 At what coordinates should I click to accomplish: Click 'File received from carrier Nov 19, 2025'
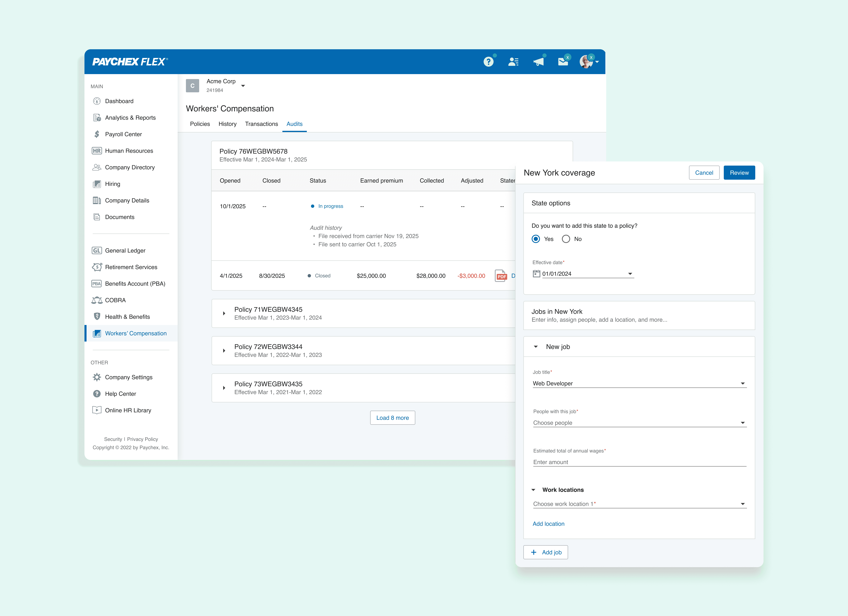point(368,236)
